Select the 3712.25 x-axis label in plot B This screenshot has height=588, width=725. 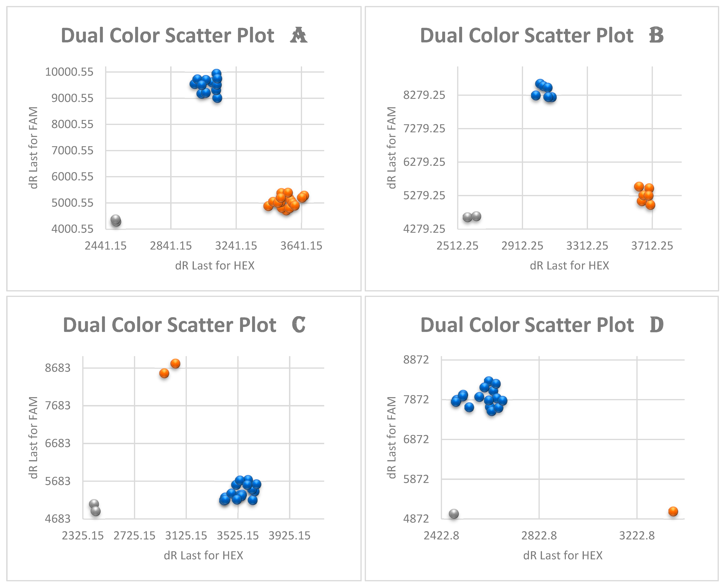[x=652, y=246]
